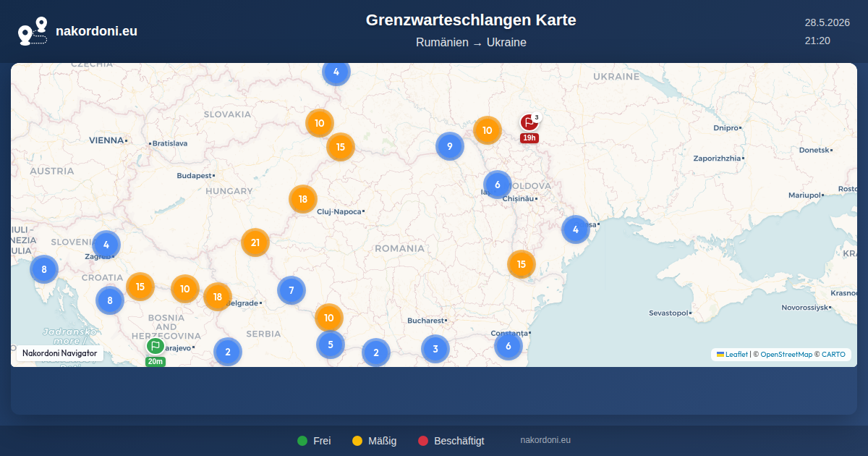Click the Nakordoni Navigator map label

click(59, 353)
